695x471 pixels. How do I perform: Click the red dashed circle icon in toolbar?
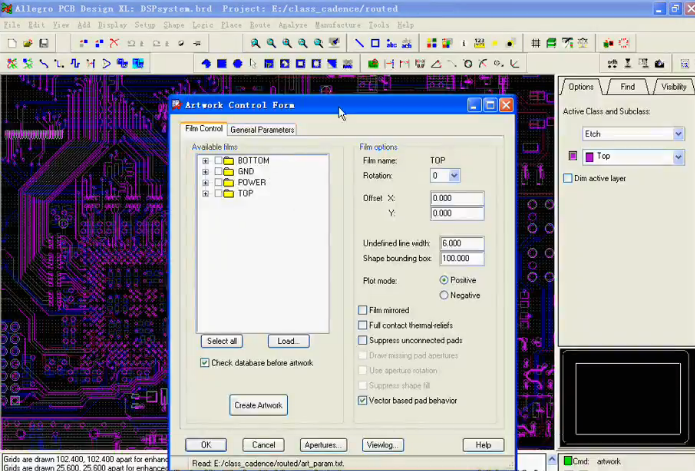(624, 43)
